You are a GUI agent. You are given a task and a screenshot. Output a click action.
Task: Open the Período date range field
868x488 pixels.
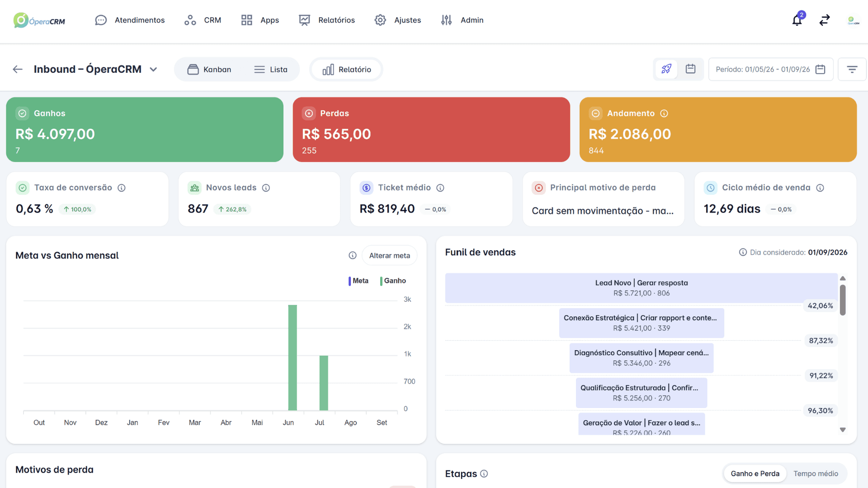pyautogui.click(x=770, y=69)
